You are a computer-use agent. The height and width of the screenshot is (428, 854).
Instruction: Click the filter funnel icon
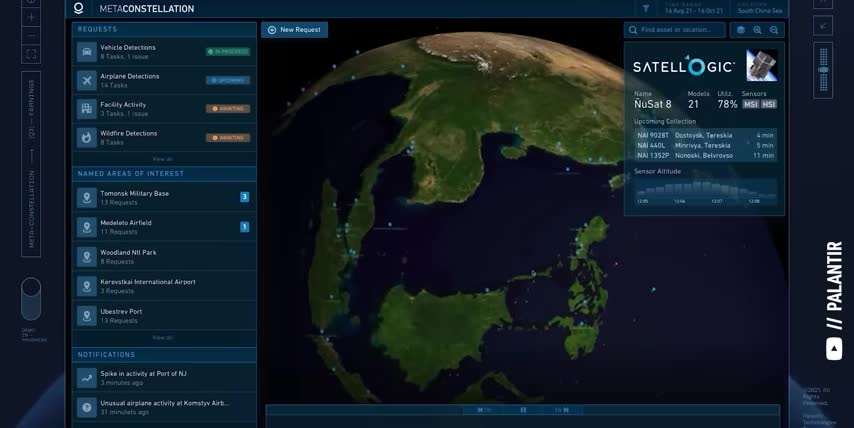pyautogui.click(x=645, y=8)
